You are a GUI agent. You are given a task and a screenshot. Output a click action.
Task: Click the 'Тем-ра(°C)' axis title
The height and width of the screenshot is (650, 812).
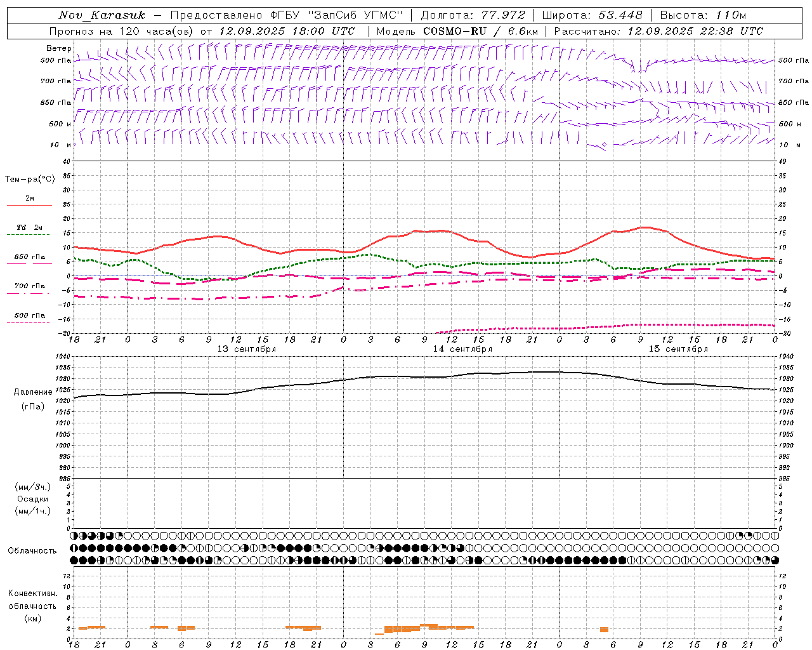coord(30,180)
